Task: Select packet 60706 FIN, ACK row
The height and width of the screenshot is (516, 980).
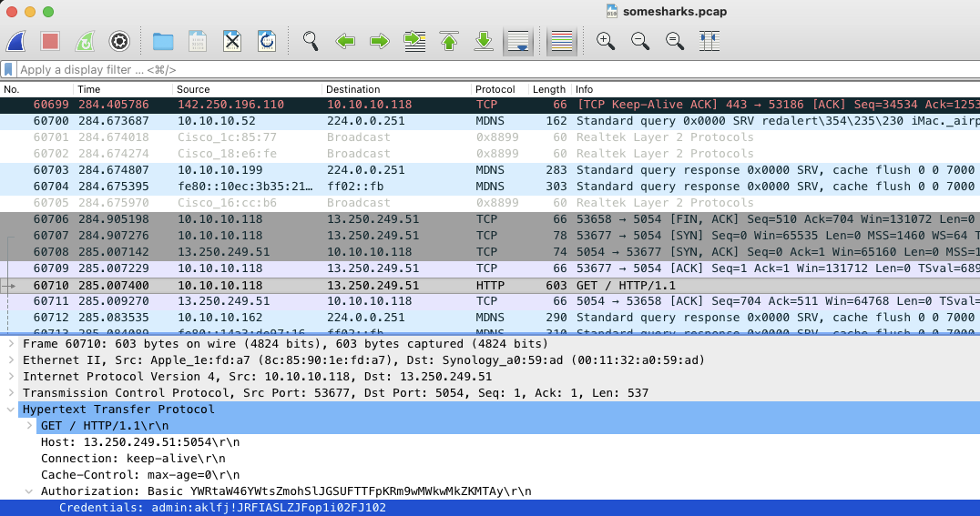Action: tap(490, 219)
